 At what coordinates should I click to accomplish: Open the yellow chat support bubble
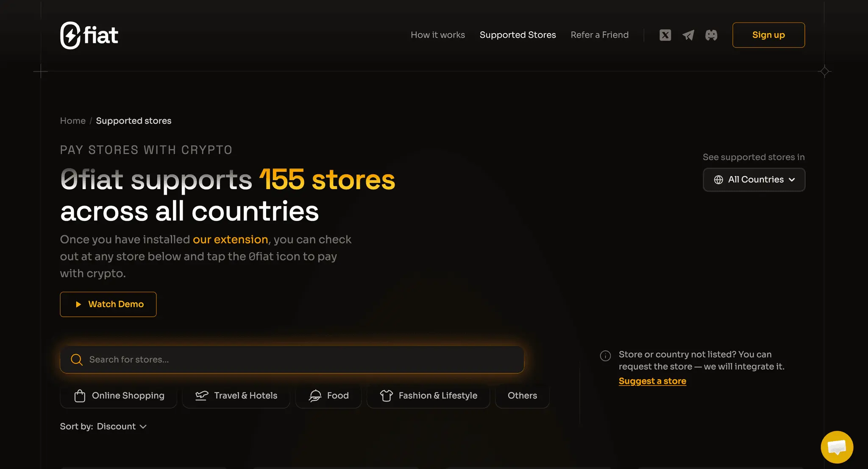[837, 447]
